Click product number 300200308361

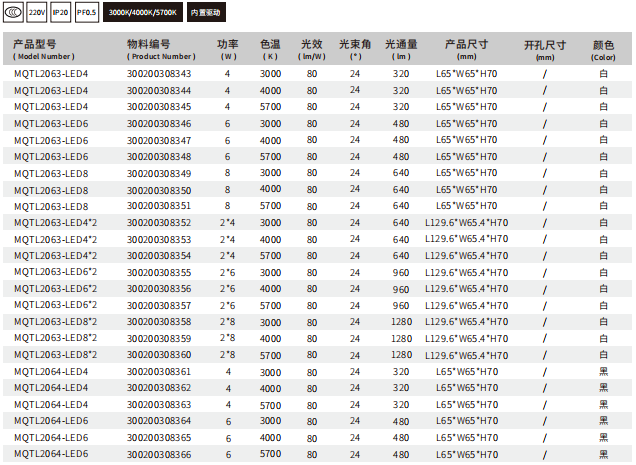(159, 372)
